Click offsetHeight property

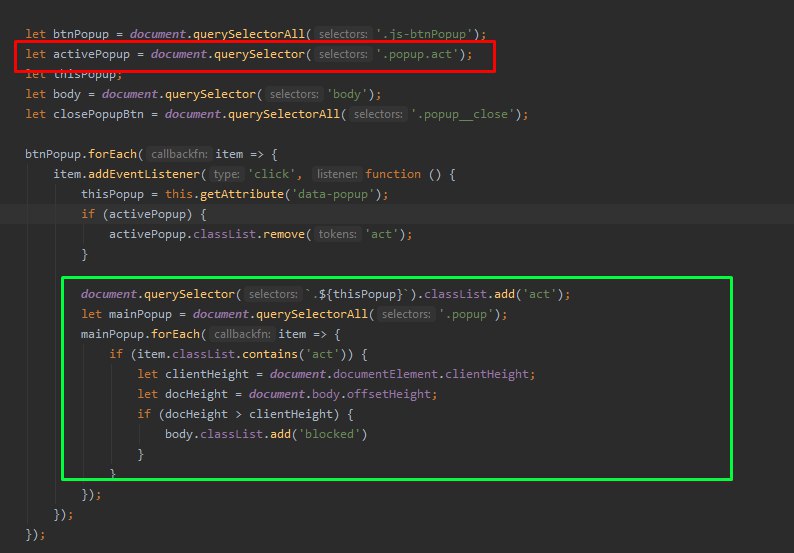(x=389, y=394)
